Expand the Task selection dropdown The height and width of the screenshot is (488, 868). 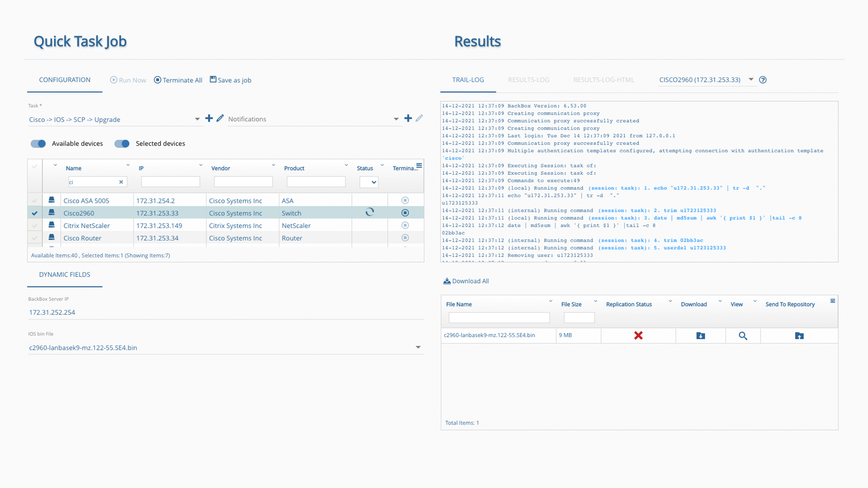pos(197,119)
